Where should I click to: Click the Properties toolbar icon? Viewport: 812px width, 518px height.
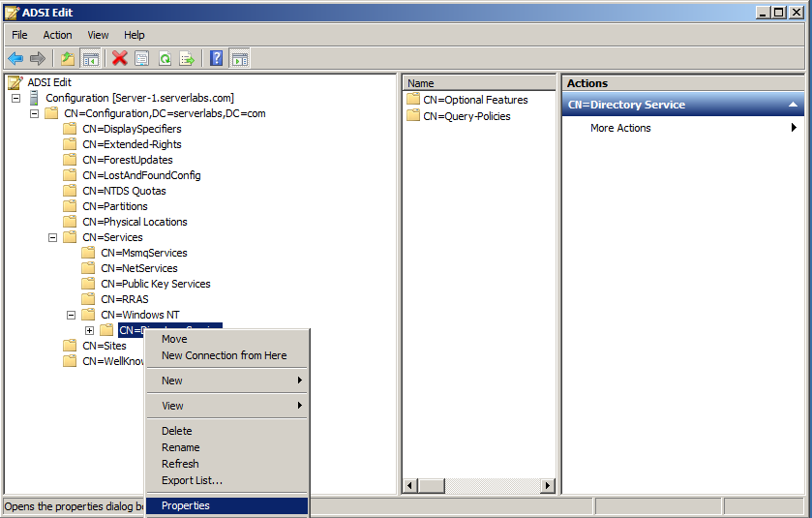[142, 58]
